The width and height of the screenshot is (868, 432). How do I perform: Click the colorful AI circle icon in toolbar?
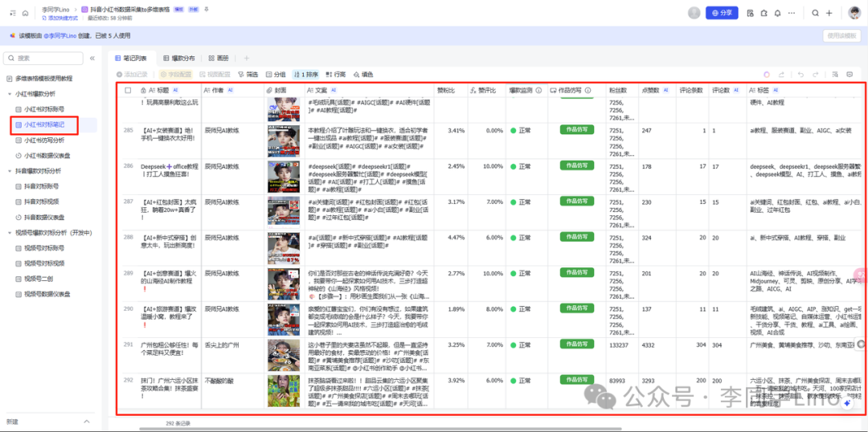click(767, 74)
